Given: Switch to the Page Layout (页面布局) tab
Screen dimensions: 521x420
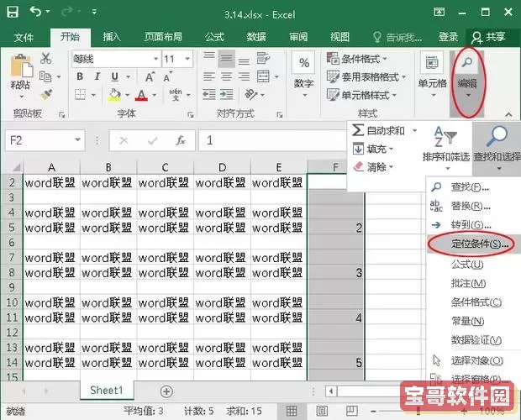Looking at the screenshot, I should (x=163, y=37).
